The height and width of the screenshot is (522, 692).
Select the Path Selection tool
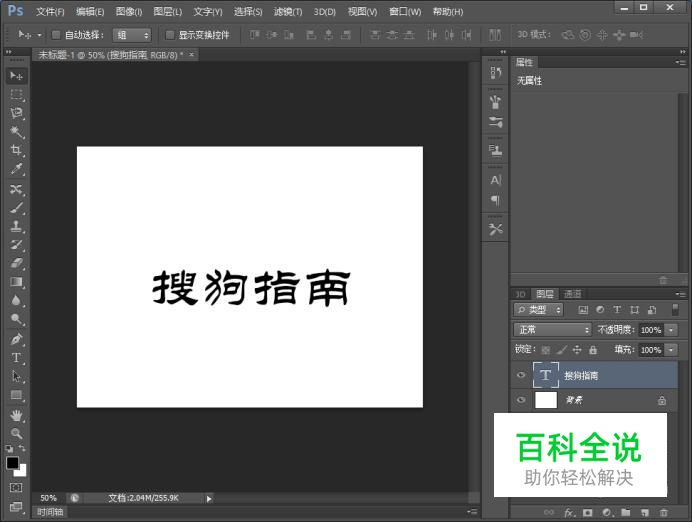click(x=16, y=376)
